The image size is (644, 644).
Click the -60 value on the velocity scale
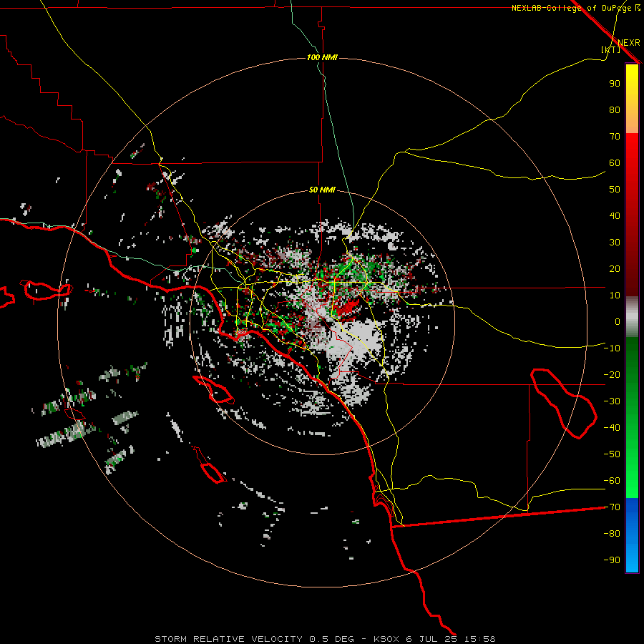[612, 481]
